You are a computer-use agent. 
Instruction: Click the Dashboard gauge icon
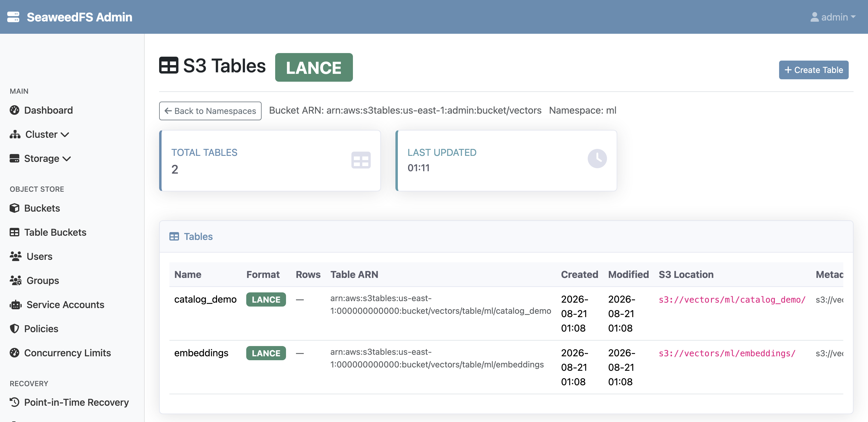coord(14,110)
